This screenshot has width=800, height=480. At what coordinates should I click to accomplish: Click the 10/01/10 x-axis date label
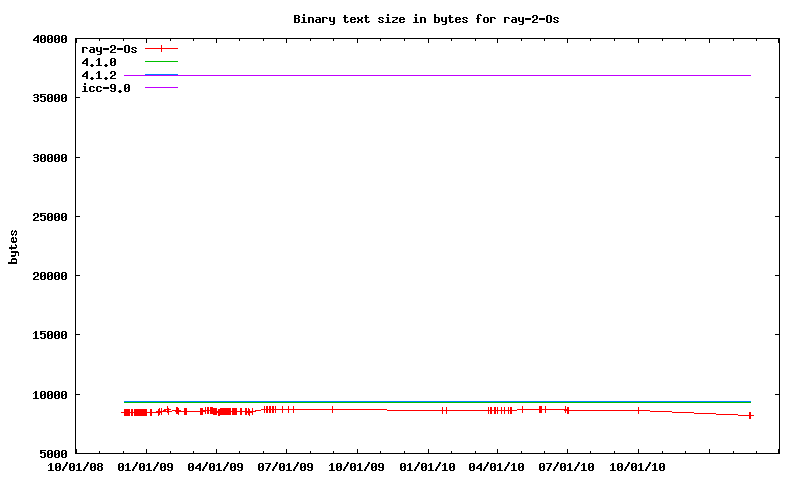[638, 467]
